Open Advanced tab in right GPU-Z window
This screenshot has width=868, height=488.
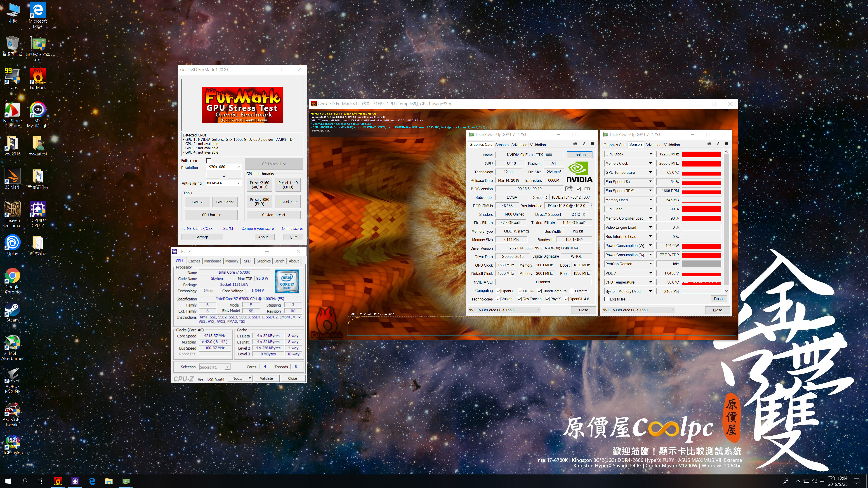[653, 145]
